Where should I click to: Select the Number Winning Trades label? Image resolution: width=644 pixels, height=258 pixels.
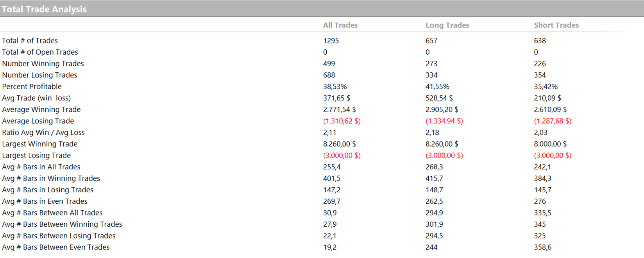pyautogui.click(x=43, y=63)
